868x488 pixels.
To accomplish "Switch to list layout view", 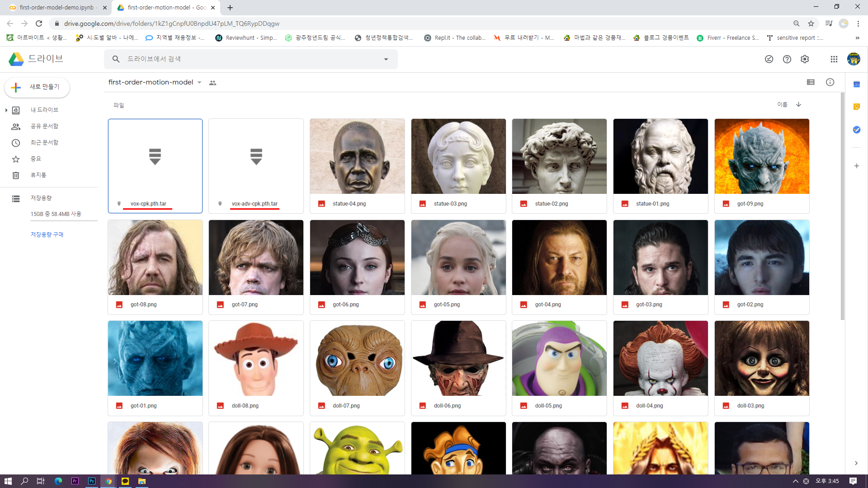I will [811, 82].
